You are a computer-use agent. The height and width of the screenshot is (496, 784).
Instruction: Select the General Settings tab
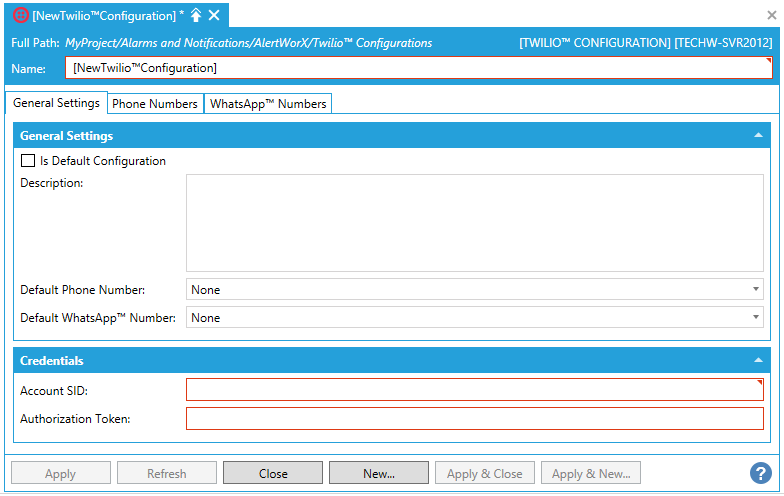pyautogui.click(x=56, y=103)
